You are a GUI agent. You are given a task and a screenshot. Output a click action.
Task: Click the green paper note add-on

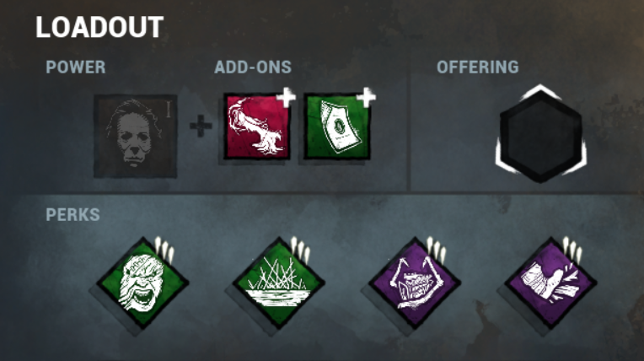click(x=337, y=127)
